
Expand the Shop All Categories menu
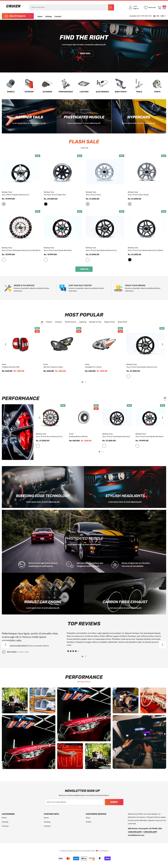tap(18, 16)
